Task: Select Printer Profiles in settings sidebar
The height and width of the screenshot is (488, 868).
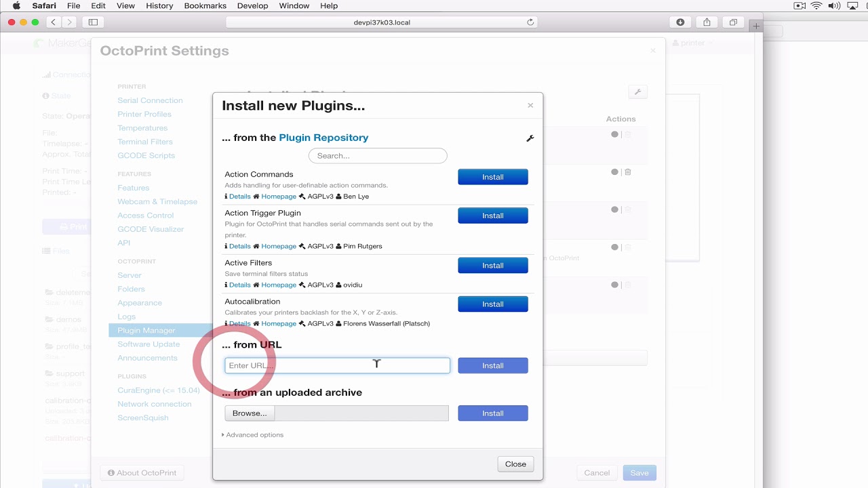Action: (144, 114)
